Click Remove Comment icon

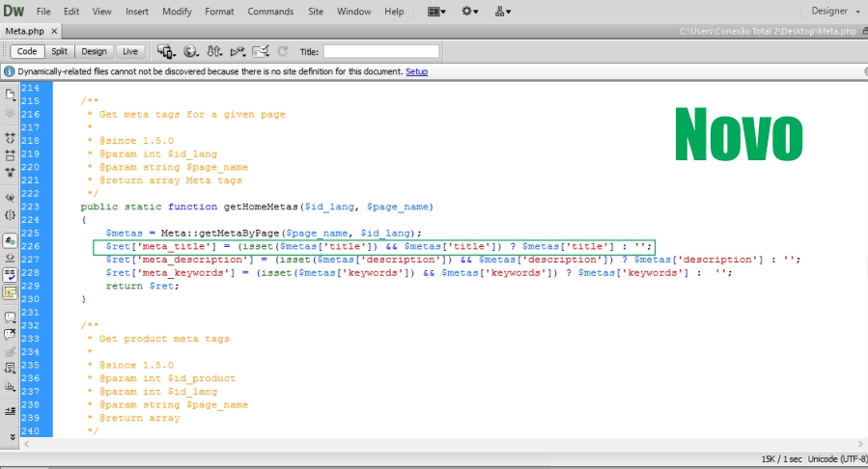(x=10, y=334)
